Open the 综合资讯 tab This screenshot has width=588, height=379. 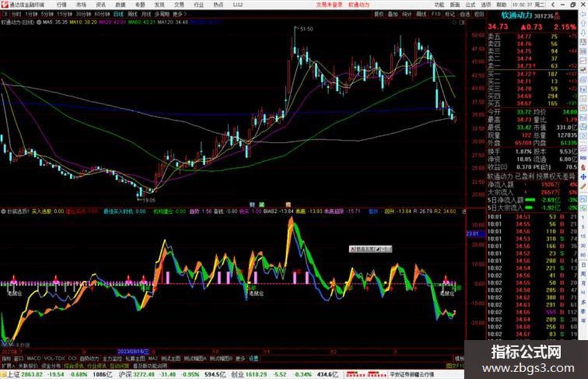74,366
